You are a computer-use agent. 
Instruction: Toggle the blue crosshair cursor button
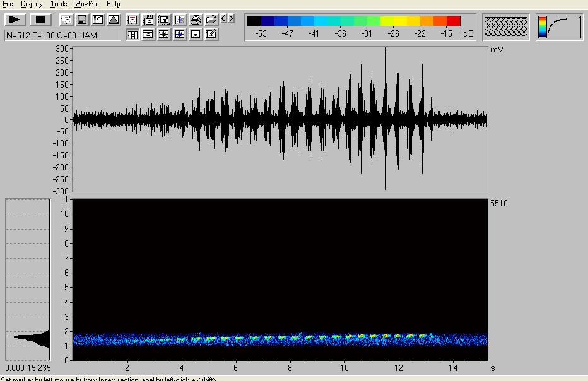coord(180,35)
